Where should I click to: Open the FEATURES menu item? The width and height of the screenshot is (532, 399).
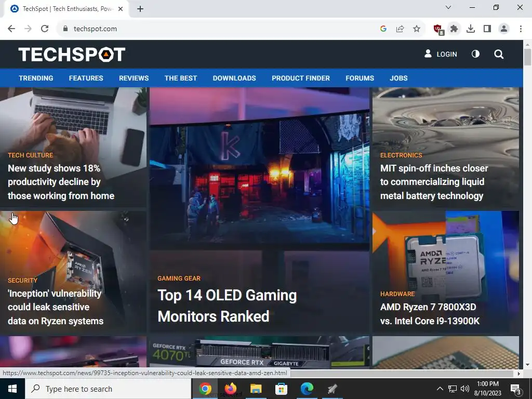[x=86, y=78]
